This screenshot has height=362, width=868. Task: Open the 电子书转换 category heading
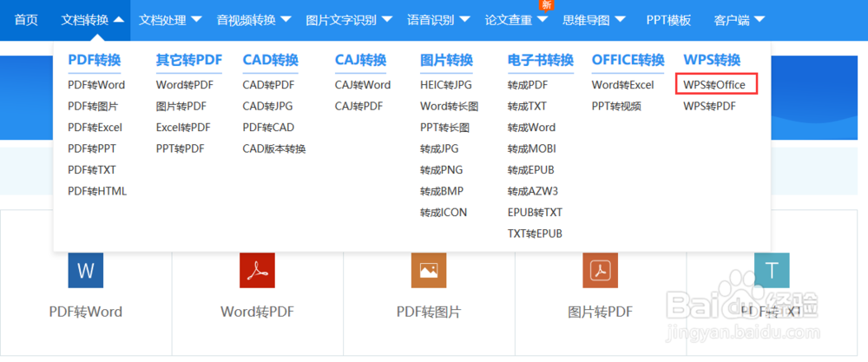click(540, 60)
